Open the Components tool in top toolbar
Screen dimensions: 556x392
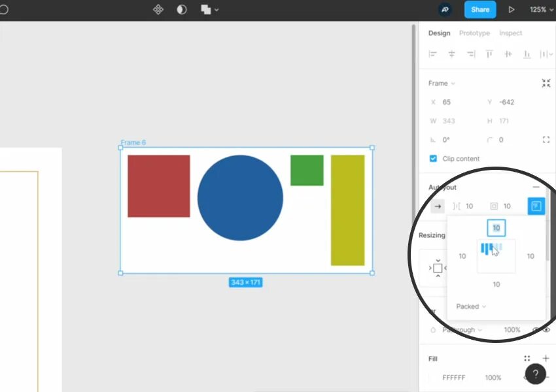[158, 10]
